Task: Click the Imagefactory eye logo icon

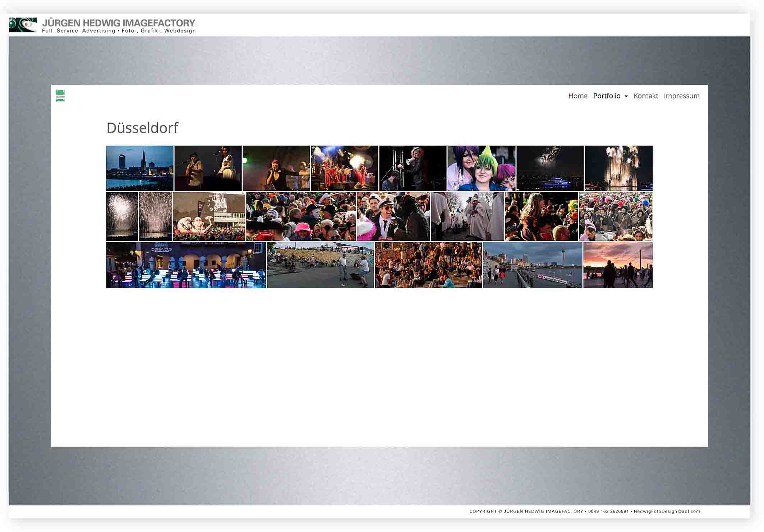Action: point(23,25)
